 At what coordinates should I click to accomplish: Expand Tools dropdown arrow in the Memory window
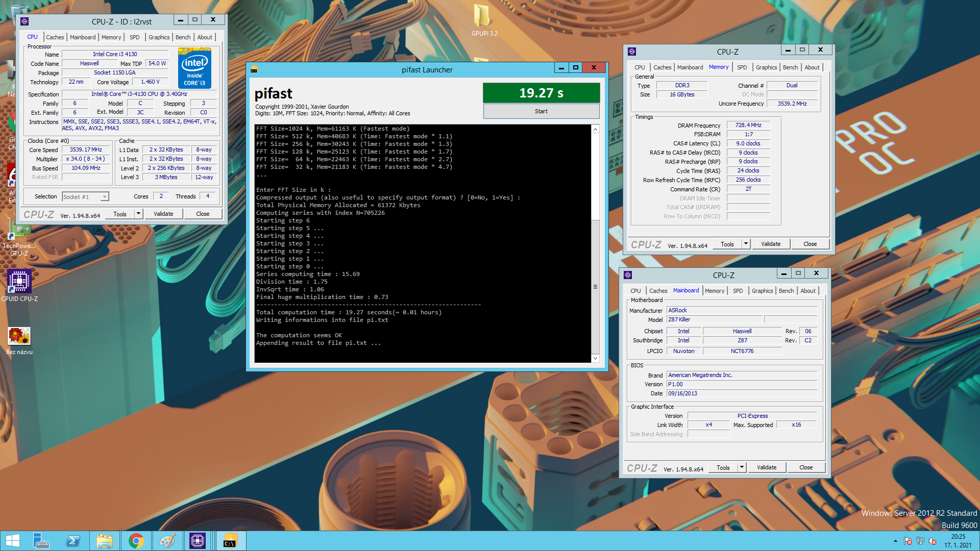745,244
